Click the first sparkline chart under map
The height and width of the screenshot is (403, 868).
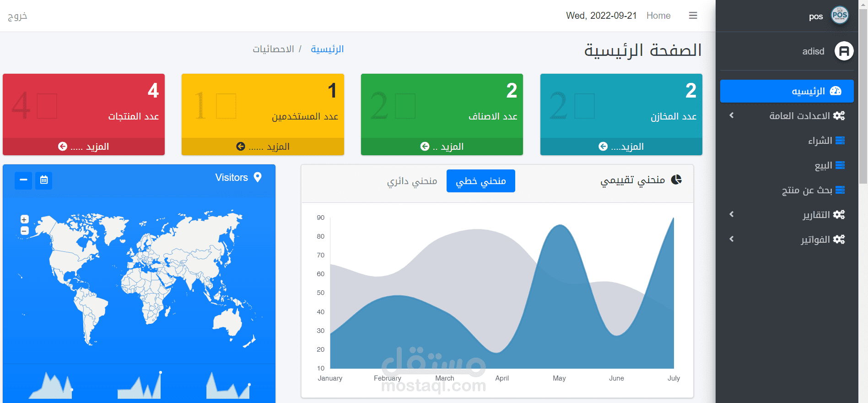pos(50,385)
